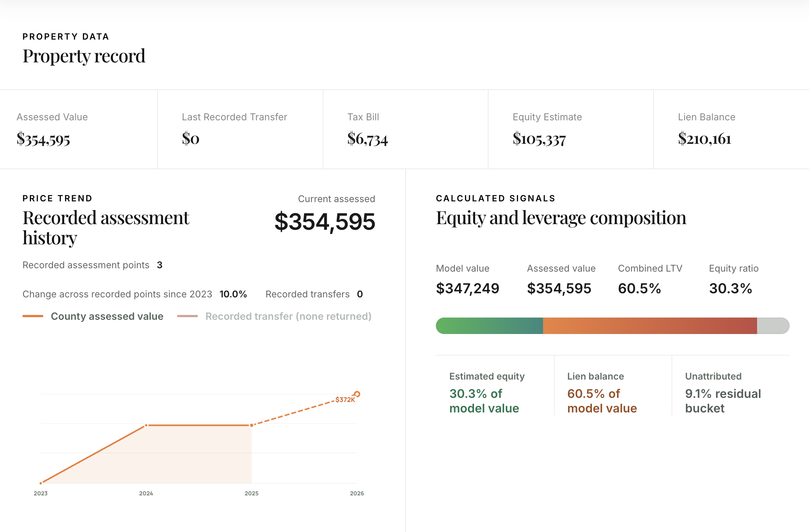Click the Current assessed $354,595 value

pyautogui.click(x=324, y=222)
